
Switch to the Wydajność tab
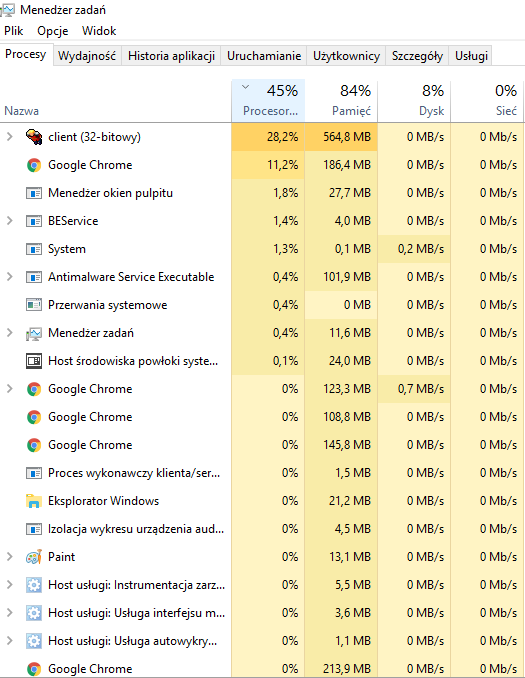[87, 56]
